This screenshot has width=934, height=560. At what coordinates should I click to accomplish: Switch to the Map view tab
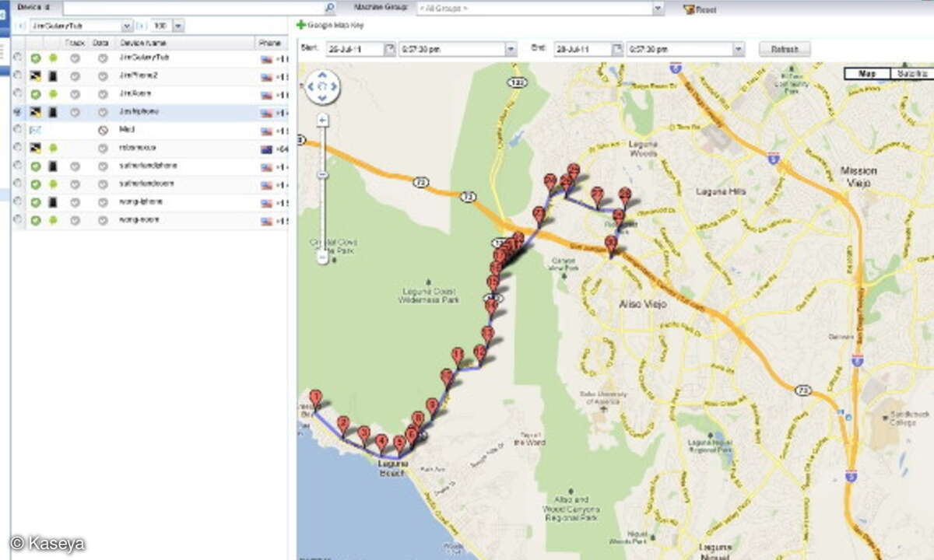pos(867,73)
